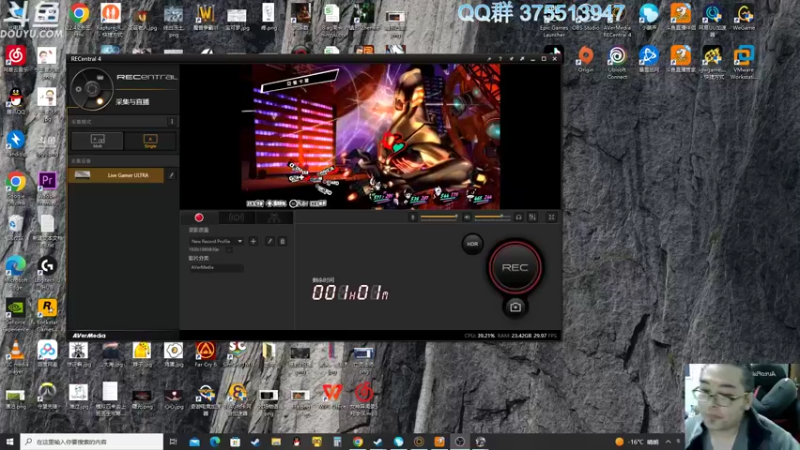Open WPS Office desktop shortcut
The width and height of the screenshot is (800, 450).
coord(333,396)
